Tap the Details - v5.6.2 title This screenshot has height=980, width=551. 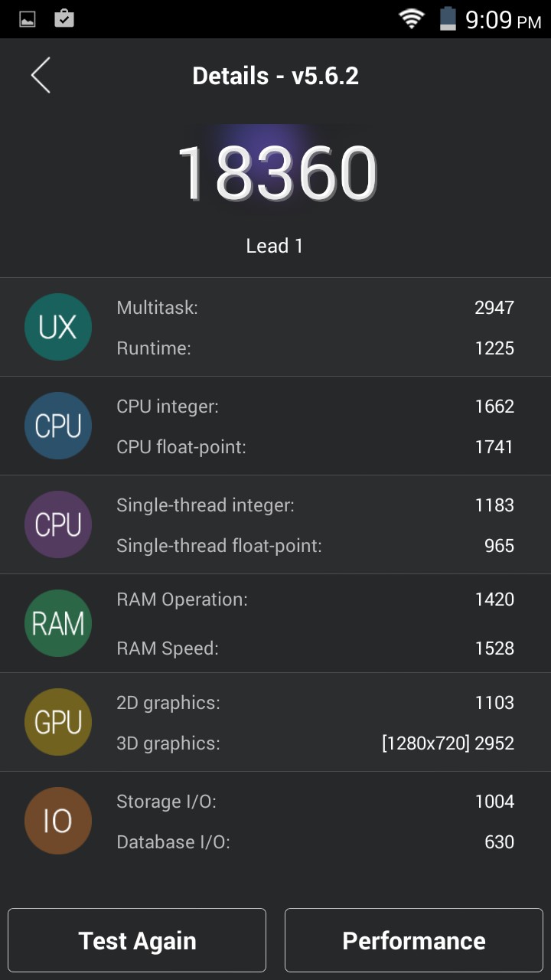click(x=275, y=76)
